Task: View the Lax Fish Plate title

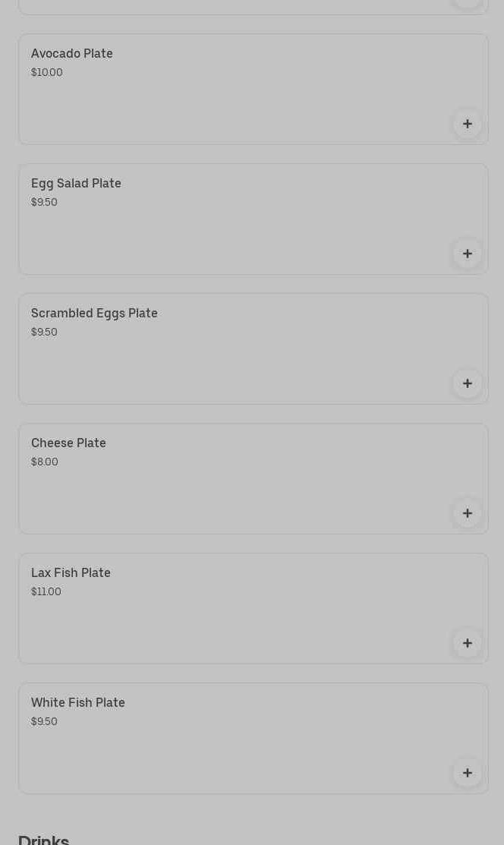Action: 71,572
